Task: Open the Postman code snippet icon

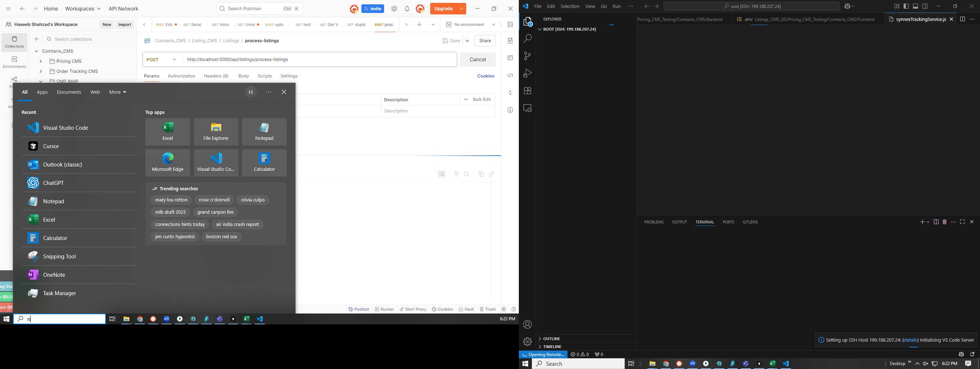Action: pos(510,75)
